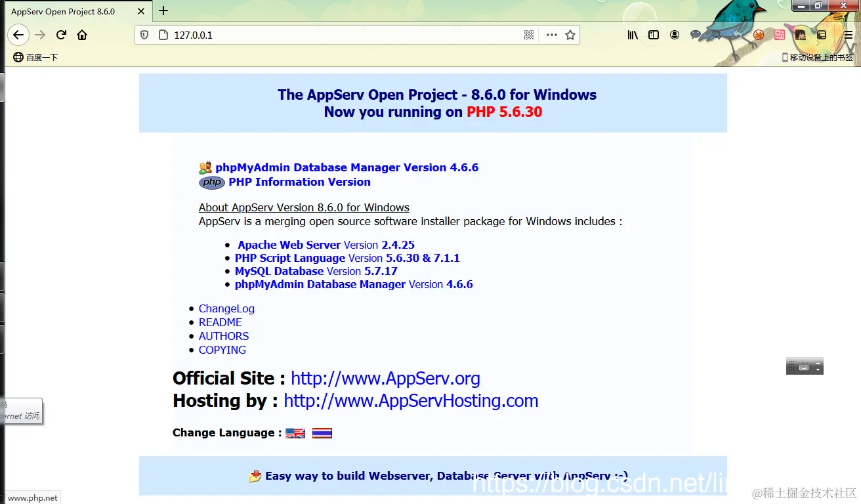Screen dimensions: 861x504
Task: Bookmark this page with the star icon
Action: (570, 35)
